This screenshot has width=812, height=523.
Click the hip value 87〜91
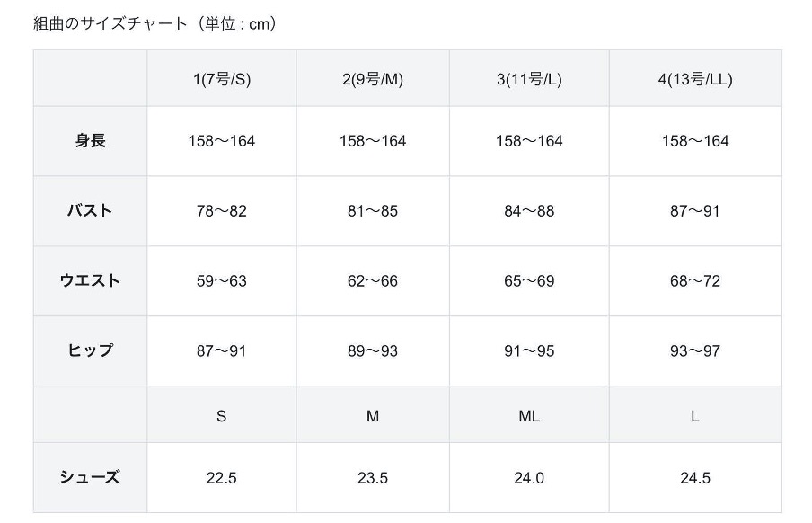pos(221,351)
